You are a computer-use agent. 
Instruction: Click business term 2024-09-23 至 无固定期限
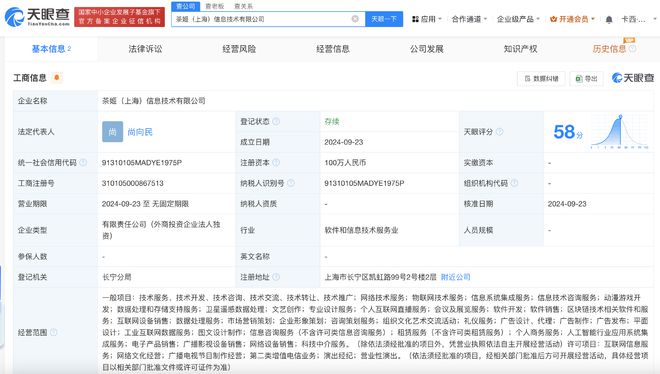[145, 204]
